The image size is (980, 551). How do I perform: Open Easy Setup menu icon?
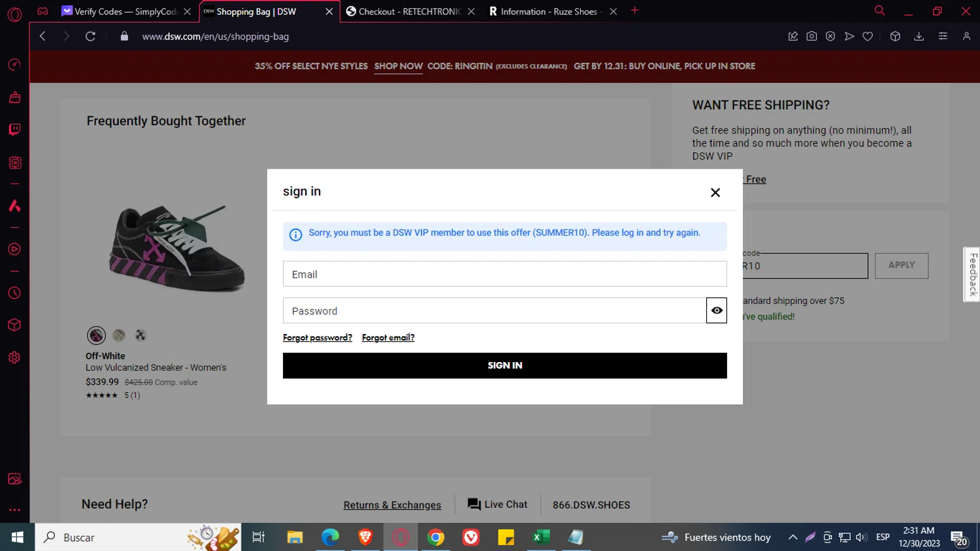coord(943,37)
